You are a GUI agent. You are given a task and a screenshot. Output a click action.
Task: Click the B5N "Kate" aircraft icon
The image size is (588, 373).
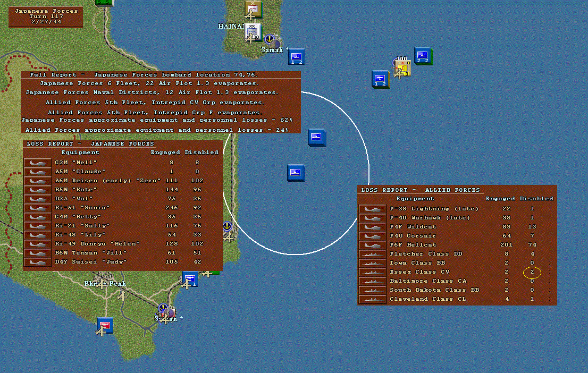[x=38, y=190]
